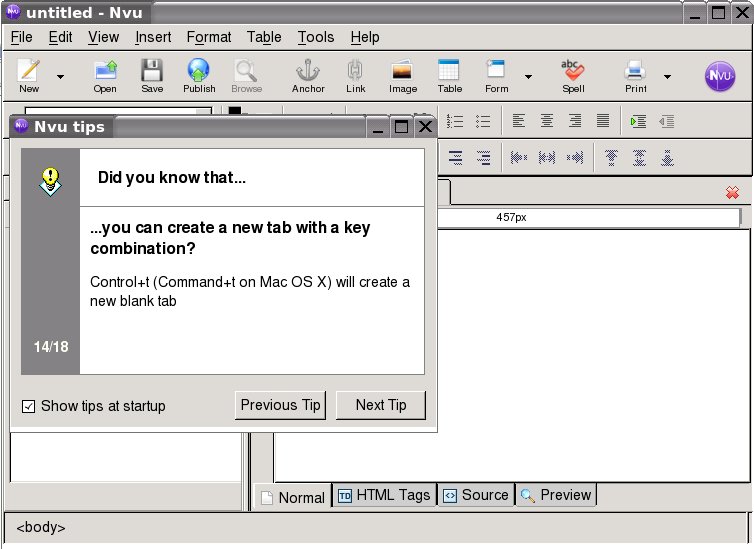Click the purple Nvu logo throbber
This screenshot has width=754, height=549.
click(720, 76)
